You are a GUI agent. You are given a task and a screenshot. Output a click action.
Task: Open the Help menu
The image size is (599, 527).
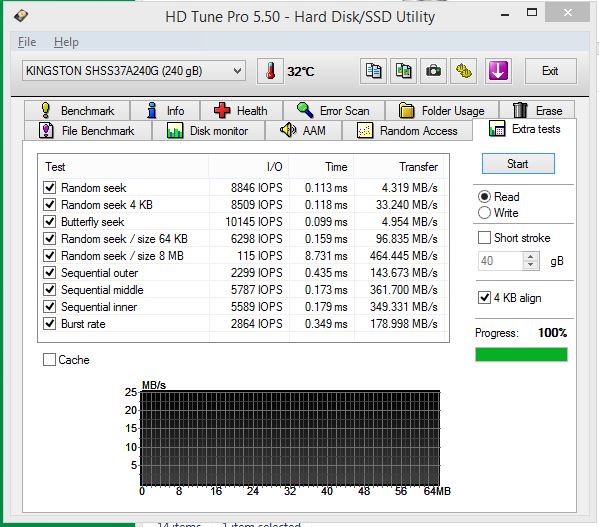[66, 42]
